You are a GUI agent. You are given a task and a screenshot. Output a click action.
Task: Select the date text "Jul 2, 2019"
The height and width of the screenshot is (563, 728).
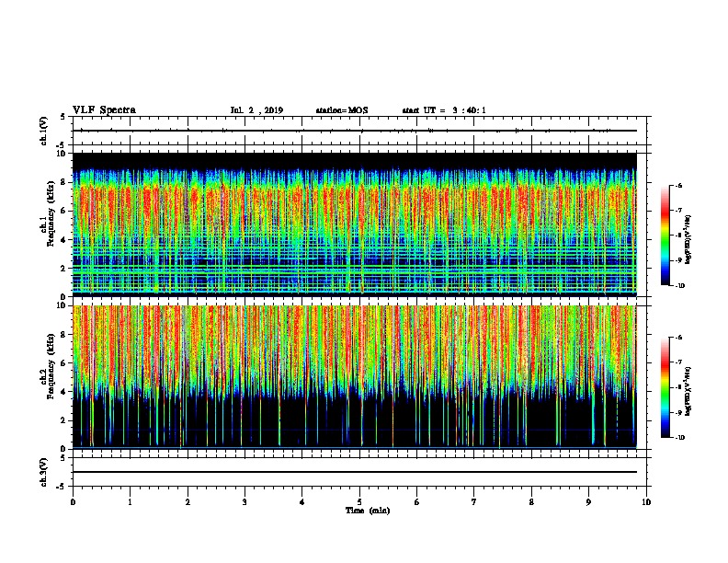pyautogui.click(x=256, y=110)
